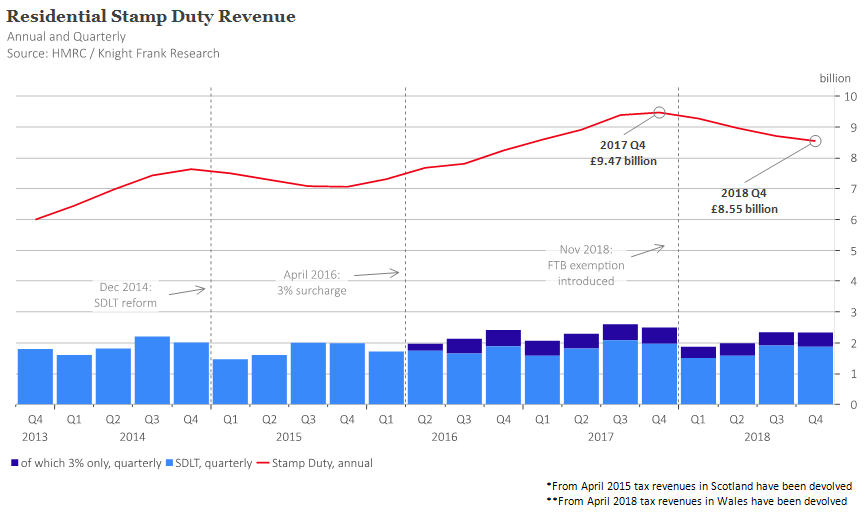Select the purple segment of the Q3 2017 bar
865x519 pixels.
(620, 332)
